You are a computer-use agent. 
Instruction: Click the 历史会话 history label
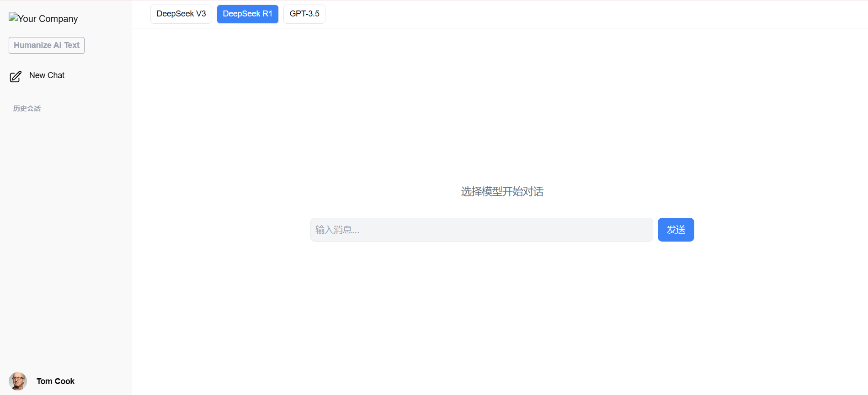[x=27, y=109]
